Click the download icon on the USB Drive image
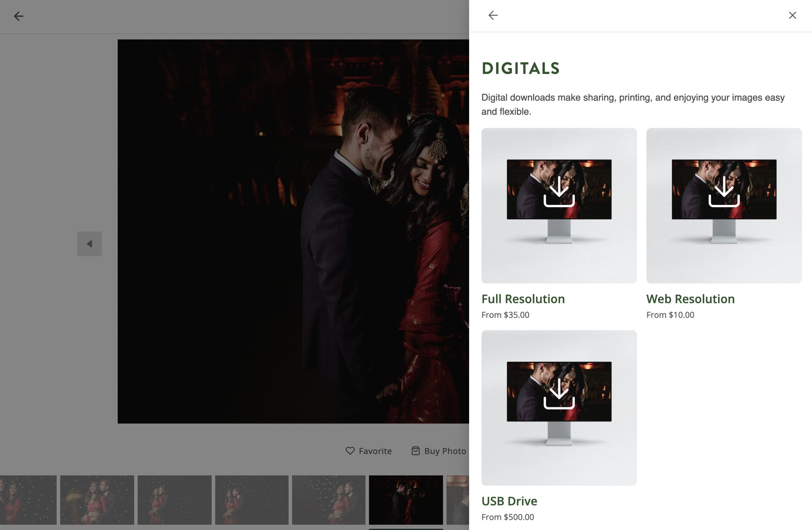 pyautogui.click(x=559, y=394)
